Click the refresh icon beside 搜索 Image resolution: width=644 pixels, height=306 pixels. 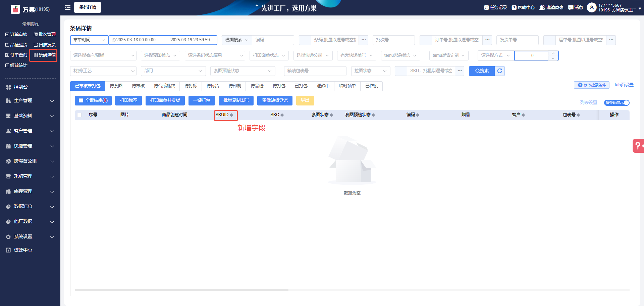coord(499,71)
